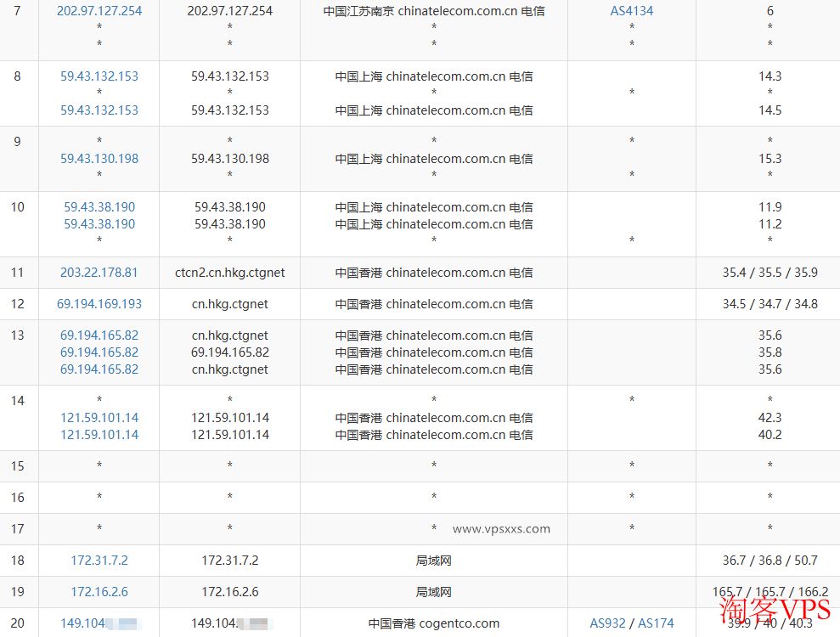Select the latency value 35.8
Screen dimensions: 840x637
click(770, 352)
